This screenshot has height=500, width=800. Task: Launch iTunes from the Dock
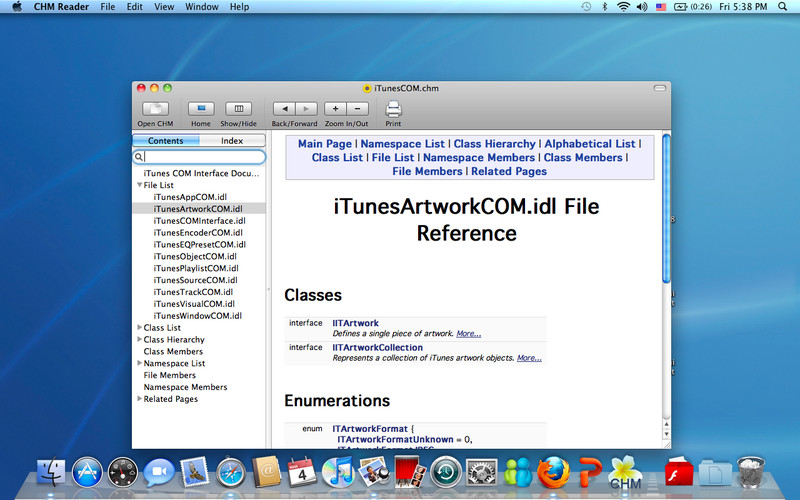[338, 472]
